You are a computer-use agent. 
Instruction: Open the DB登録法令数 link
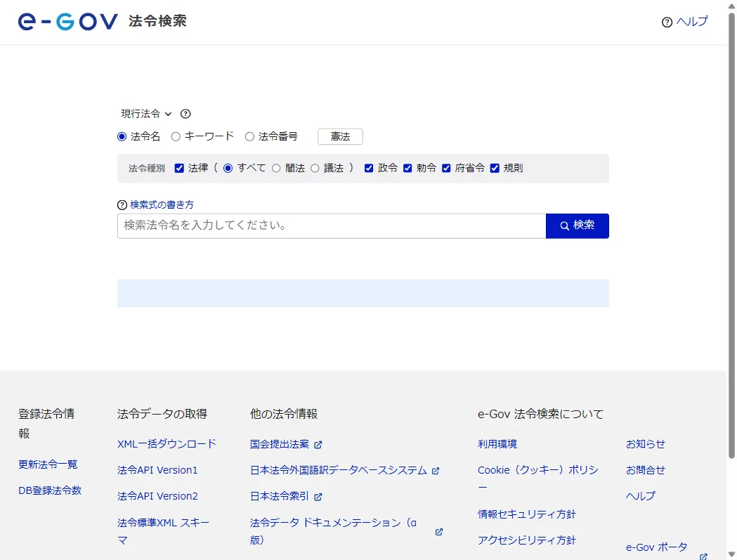click(50, 490)
